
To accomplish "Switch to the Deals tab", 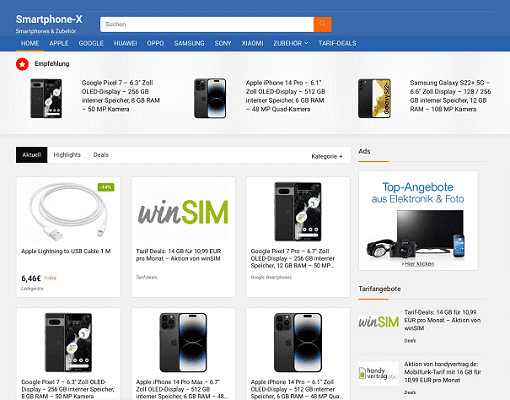I will (101, 155).
